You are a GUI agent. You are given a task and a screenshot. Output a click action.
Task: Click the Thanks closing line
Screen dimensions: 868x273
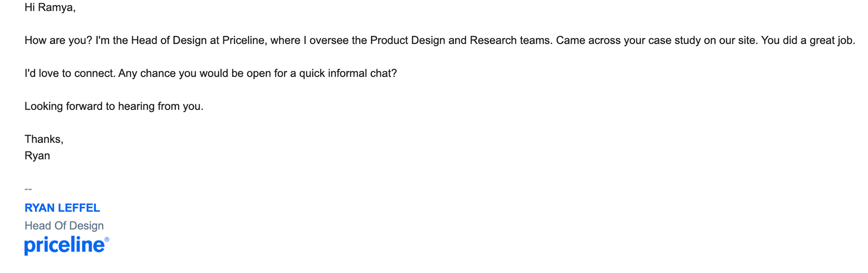[x=44, y=139]
